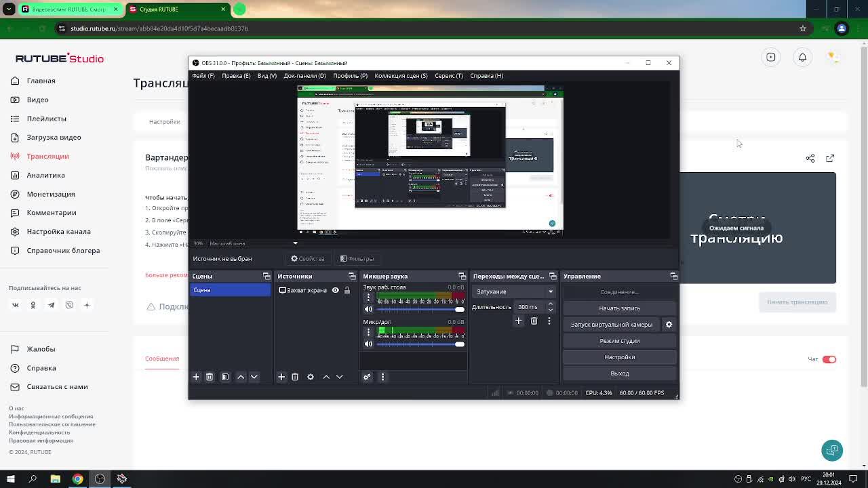
Task: Move the scene up in Scenes panel
Action: click(x=241, y=377)
